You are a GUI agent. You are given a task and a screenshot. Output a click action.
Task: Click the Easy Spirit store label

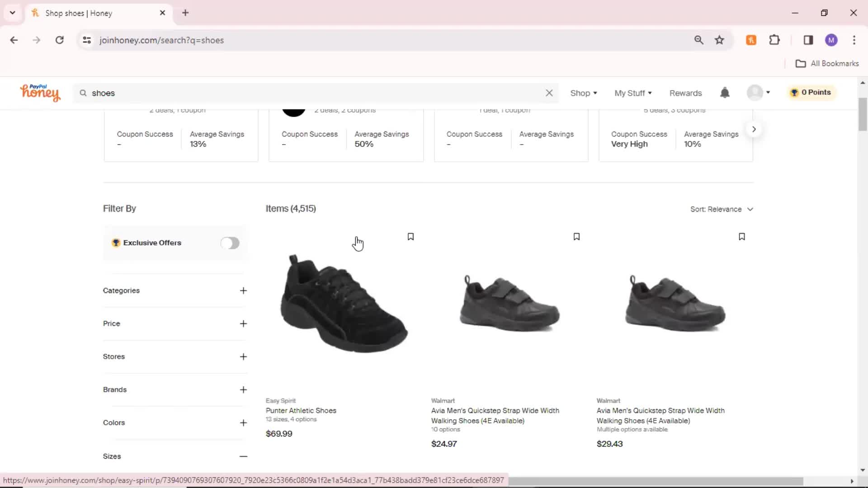[281, 401]
